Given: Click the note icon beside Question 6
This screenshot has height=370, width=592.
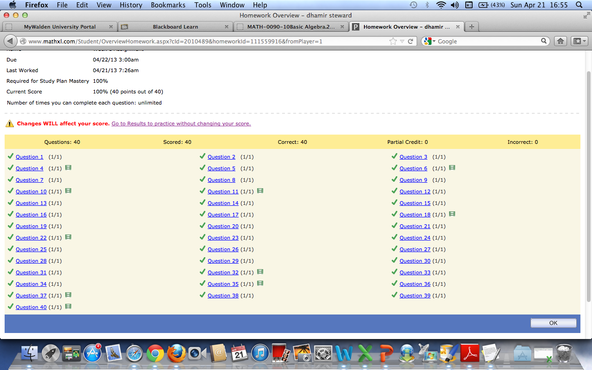Looking at the screenshot, I should point(452,168).
